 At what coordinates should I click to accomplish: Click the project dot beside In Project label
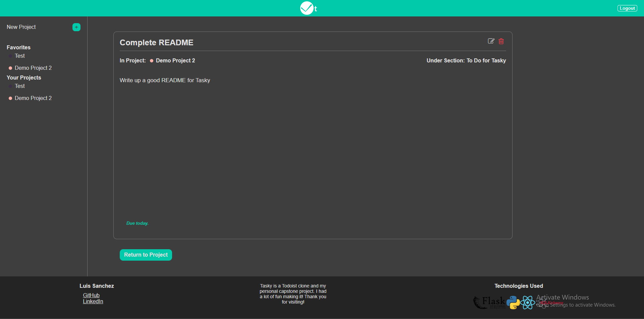pos(152,61)
